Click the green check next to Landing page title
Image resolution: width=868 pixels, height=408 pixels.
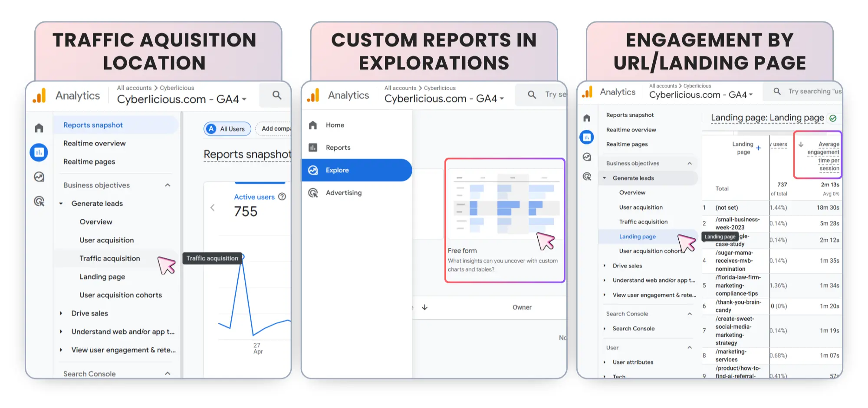(x=833, y=118)
